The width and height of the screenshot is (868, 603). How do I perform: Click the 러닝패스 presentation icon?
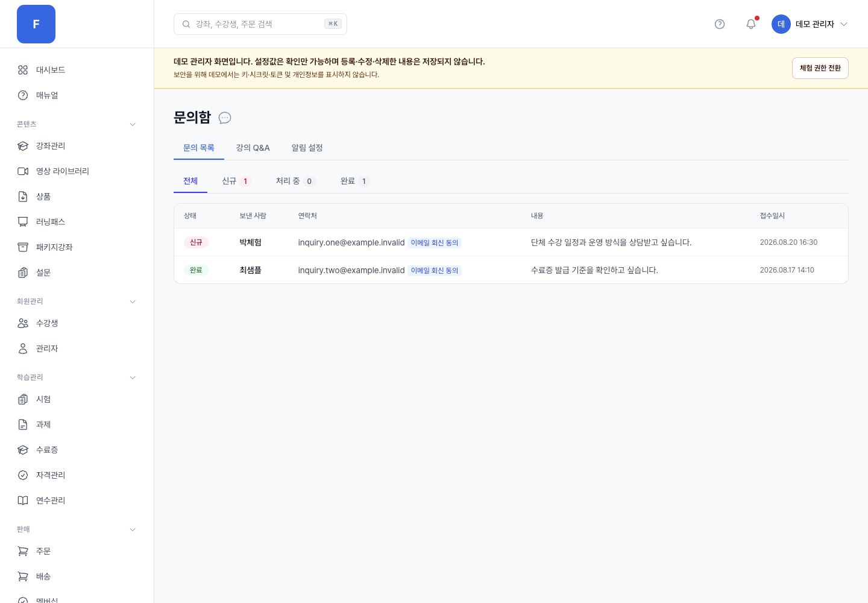(23, 222)
